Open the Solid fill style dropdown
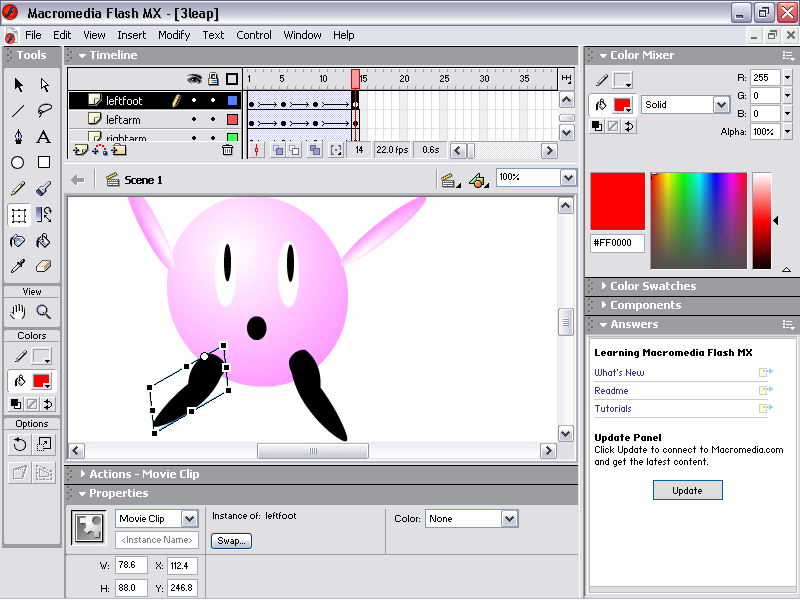 pos(721,105)
